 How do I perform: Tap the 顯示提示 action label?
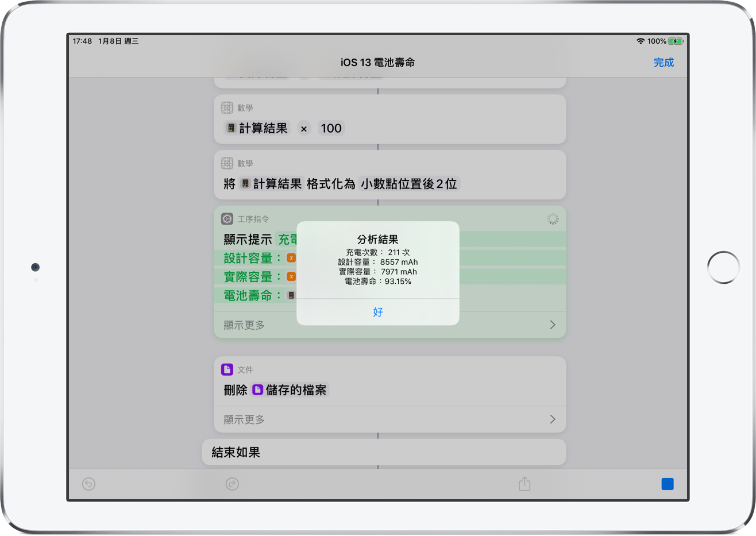248,240
